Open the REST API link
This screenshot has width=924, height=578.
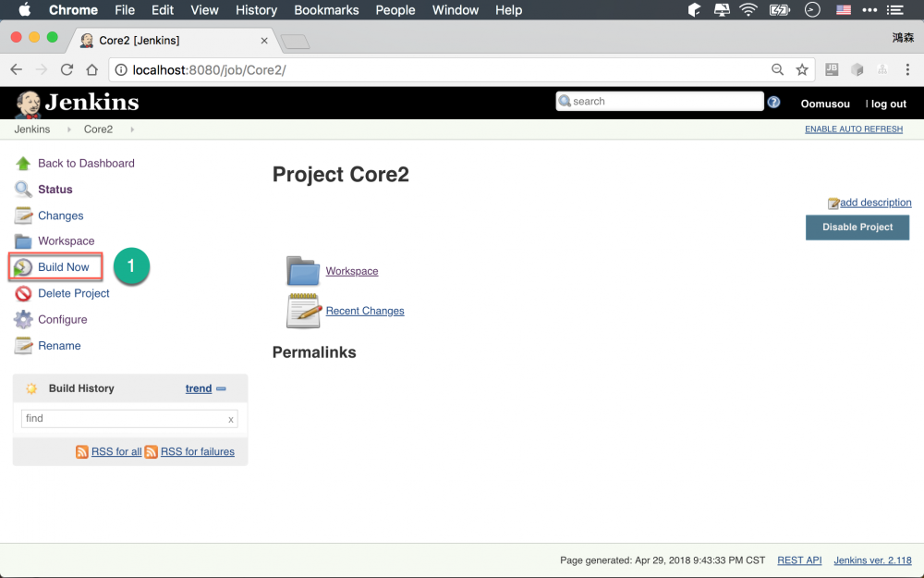[x=798, y=560]
